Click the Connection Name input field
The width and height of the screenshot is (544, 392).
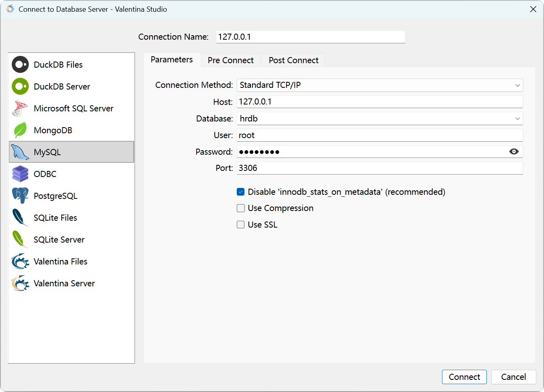[x=311, y=37]
